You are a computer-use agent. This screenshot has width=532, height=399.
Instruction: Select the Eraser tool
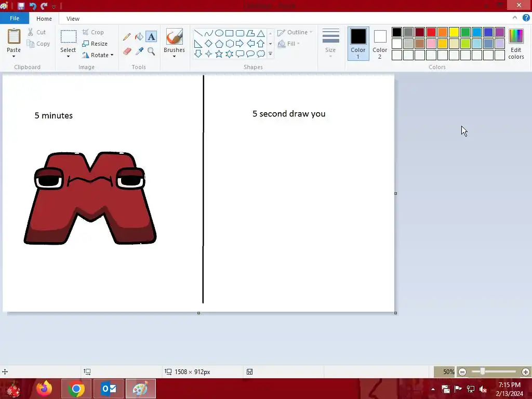(x=127, y=51)
